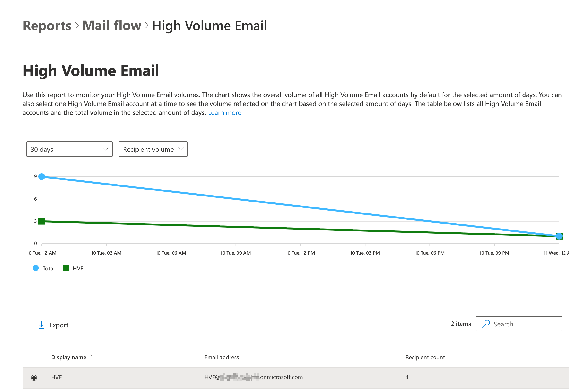The image size is (575, 392).
Task: Sort by Recipient count column
Action: (425, 357)
